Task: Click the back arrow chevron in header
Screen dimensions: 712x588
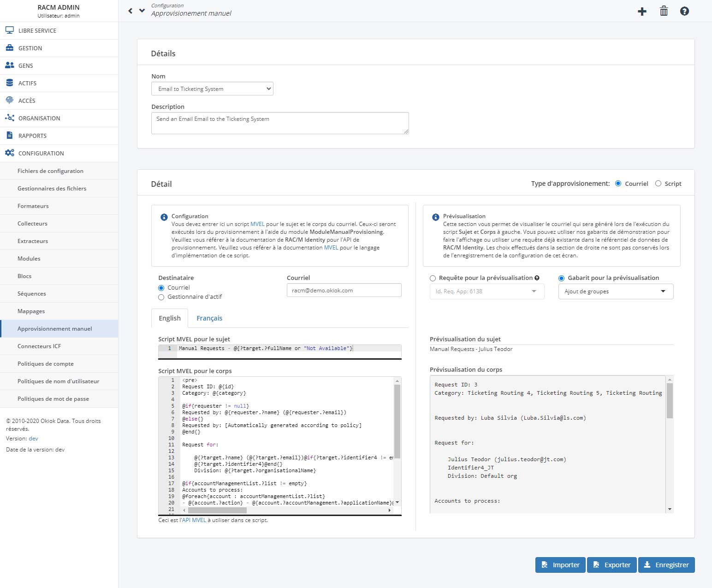Action: tap(131, 11)
